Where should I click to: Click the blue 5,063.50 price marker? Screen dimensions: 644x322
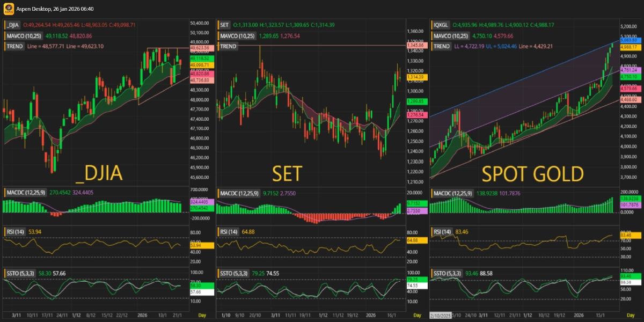pyautogui.click(x=628, y=40)
